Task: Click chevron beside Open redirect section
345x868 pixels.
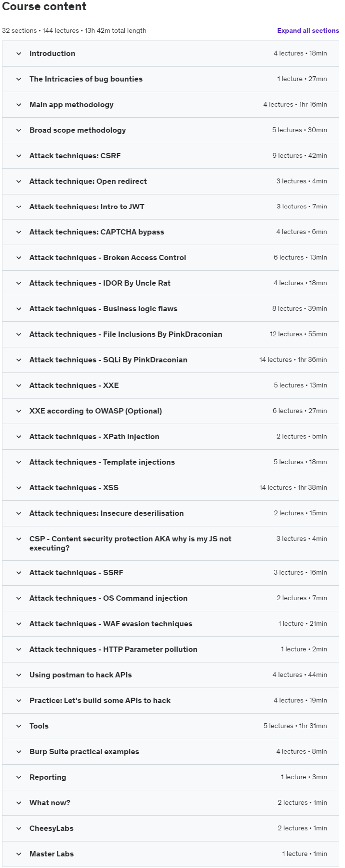Action: pos(19,181)
